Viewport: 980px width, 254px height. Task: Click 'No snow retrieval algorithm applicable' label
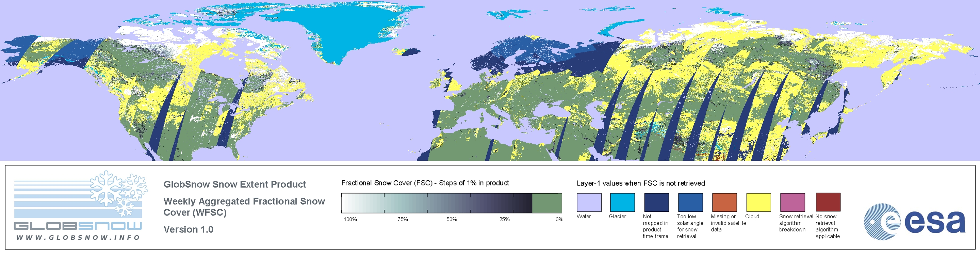pyautogui.click(x=828, y=226)
